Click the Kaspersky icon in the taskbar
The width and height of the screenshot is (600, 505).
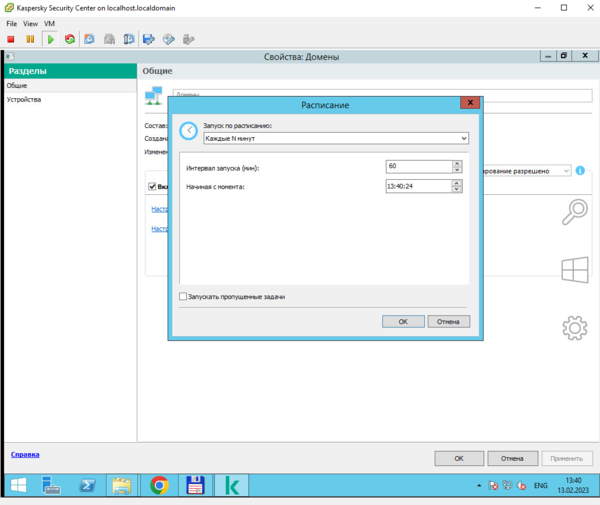233,486
